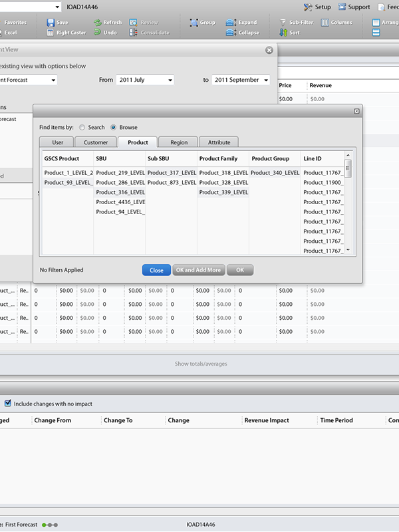
Task: Click the Line ID list scrollbar
Action: pyautogui.click(x=347, y=206)
